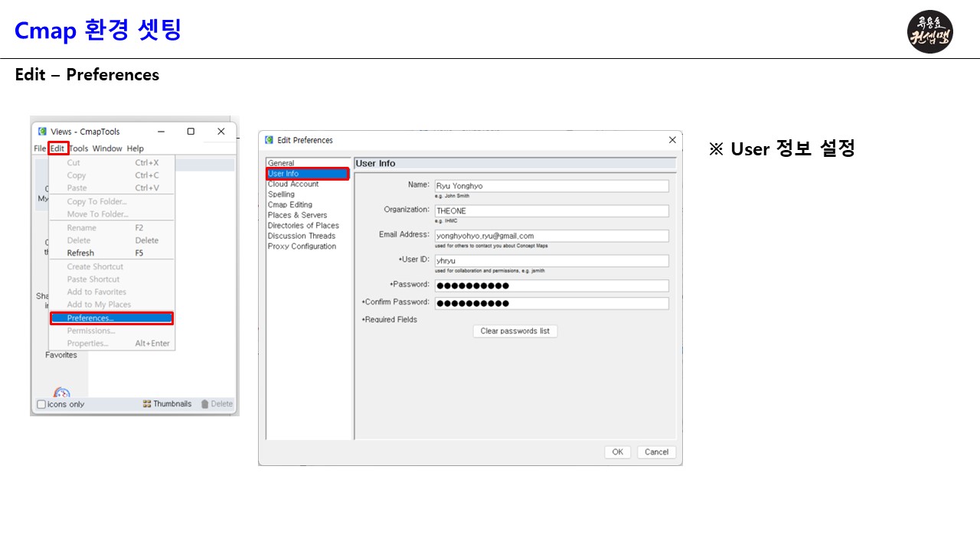Open the Edit menu in CmapTools
980x551 pixels.
pos(57,148)
